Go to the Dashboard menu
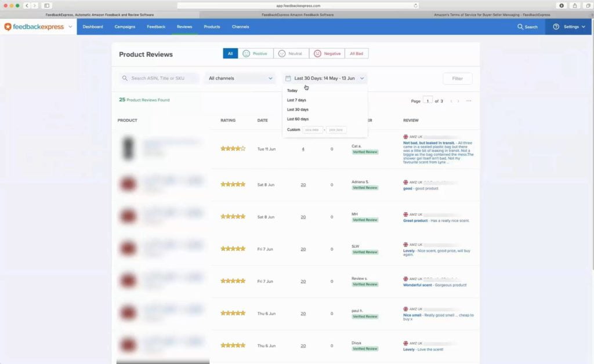This screenshot has height=364, width=594. coord(93,27)
